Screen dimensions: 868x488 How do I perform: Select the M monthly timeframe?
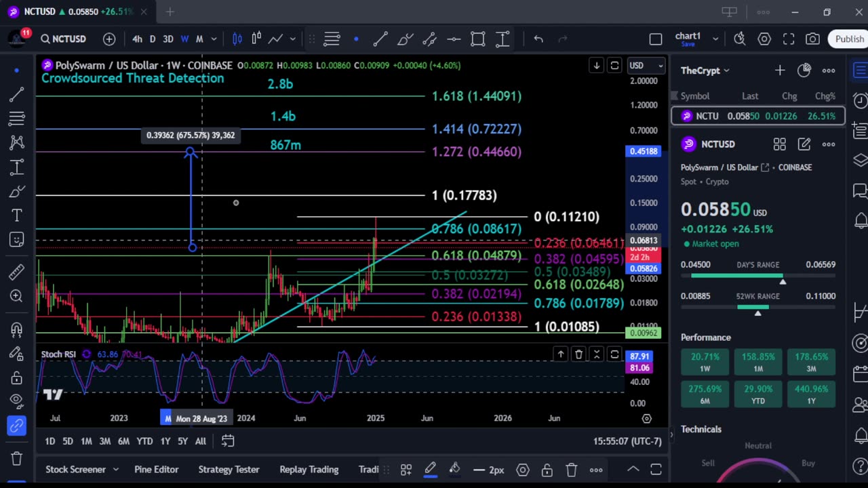199,39
